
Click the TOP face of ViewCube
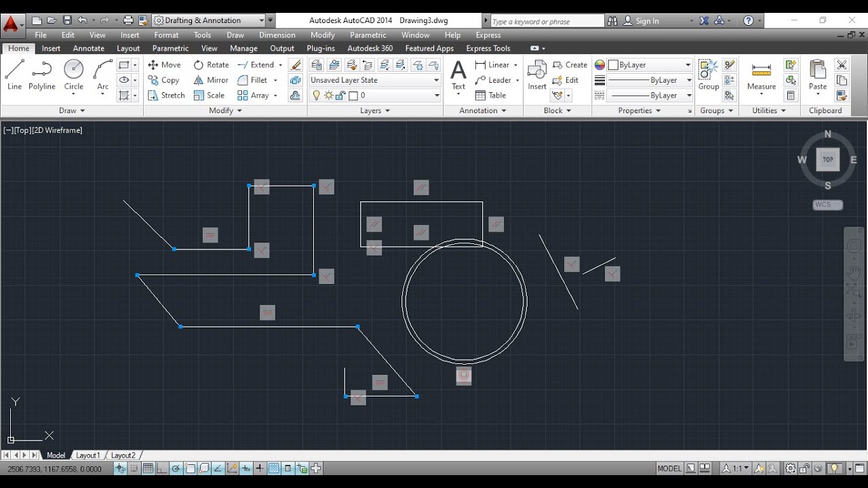828,160
